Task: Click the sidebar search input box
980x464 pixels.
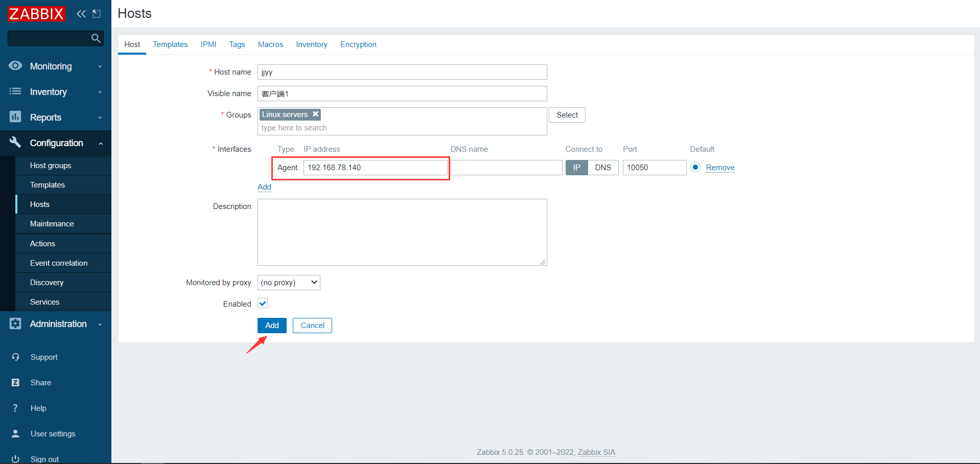Action: (x=49, y=38)
